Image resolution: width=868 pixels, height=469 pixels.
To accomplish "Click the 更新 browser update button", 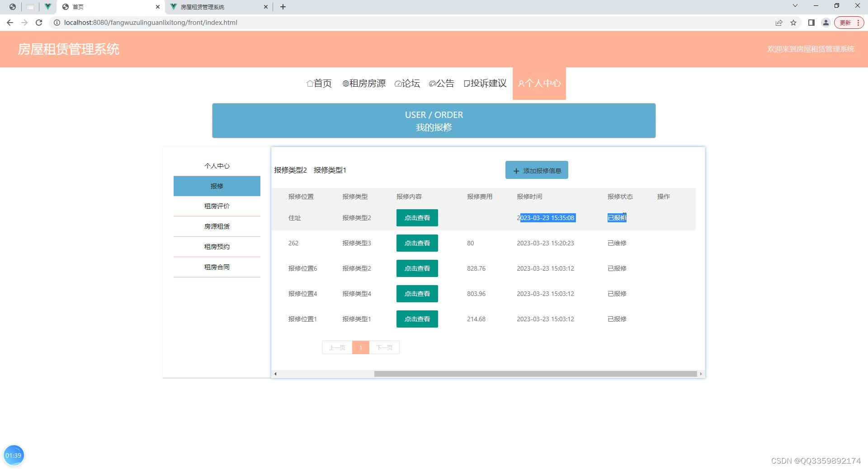I will pyautogui.click(x=849, y=23).
